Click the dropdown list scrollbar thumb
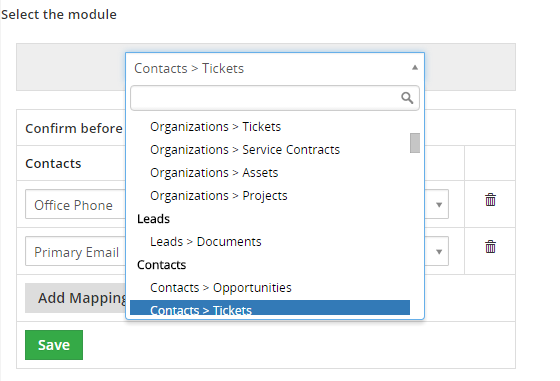The width and height of the screenshot is (560, 381). pyautogui.click(x=415, y=143)
